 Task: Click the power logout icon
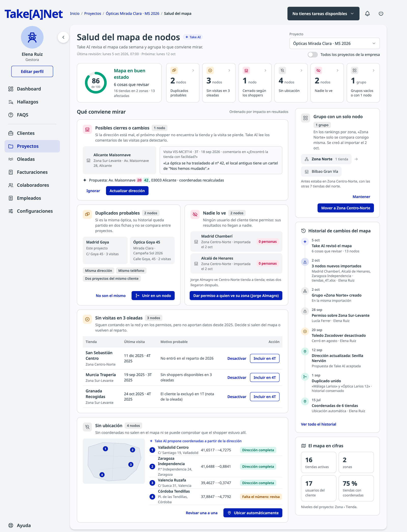click(x=381, y=13)
